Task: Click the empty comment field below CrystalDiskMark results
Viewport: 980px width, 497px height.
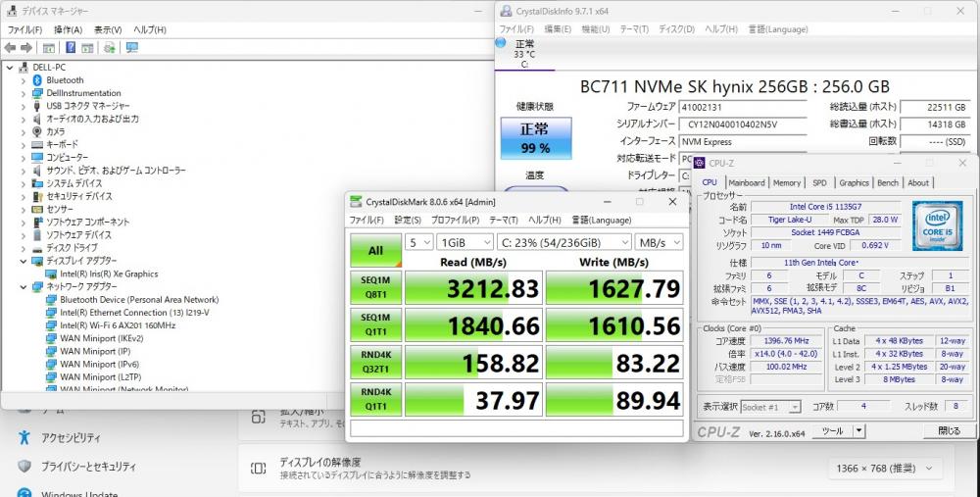Action: pos(516,427)
